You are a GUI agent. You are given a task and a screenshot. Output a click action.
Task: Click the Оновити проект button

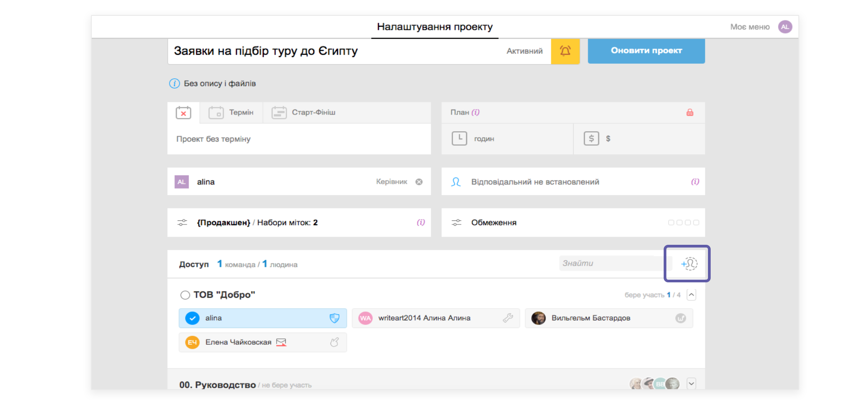click(646, 51)
